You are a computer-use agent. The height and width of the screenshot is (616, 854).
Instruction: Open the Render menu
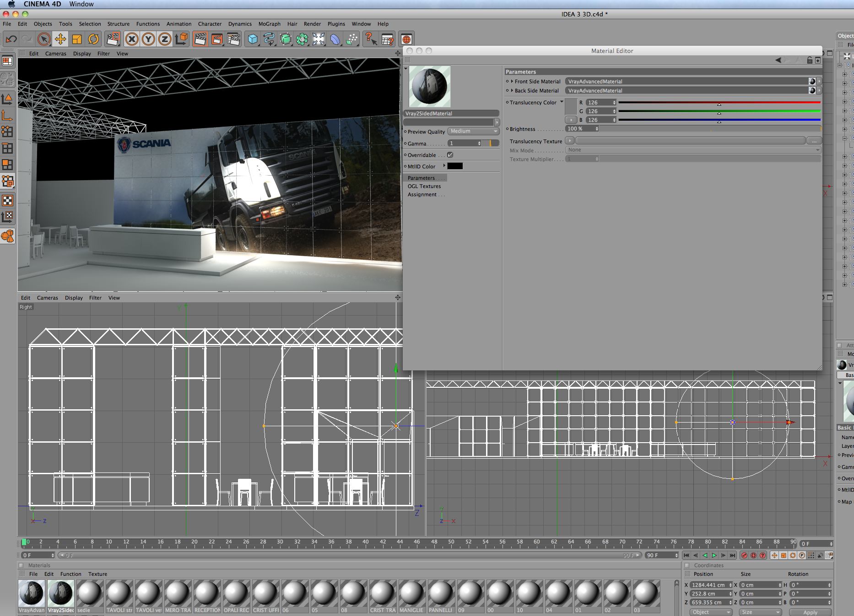[x=313, y=24]
